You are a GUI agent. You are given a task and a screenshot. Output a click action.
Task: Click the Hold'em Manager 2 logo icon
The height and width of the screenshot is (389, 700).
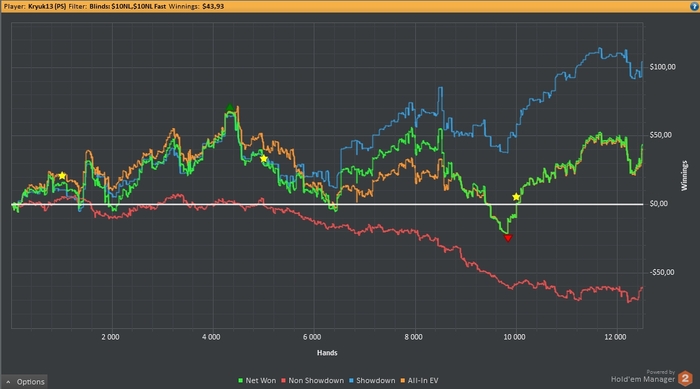tap(685, 378)
